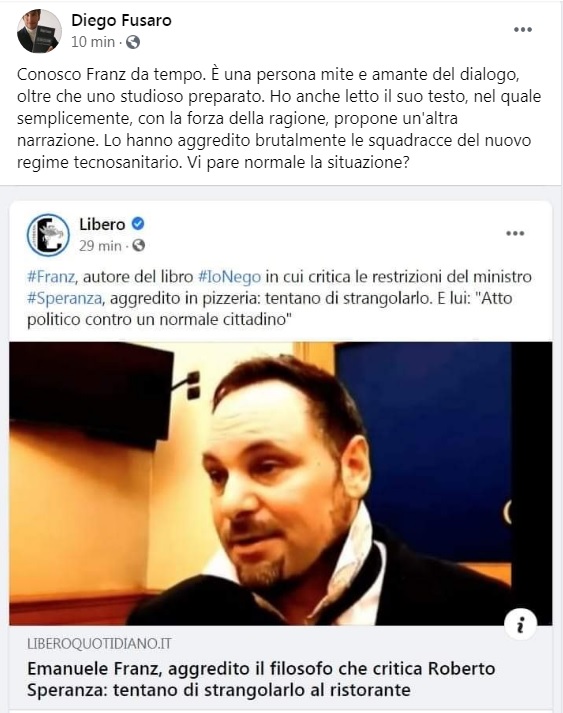Image resolution: width=563 pixels, height=713 pixels.
Task: Click the globe privacy icon beside 29 min
Action: [x=138, y=246]
